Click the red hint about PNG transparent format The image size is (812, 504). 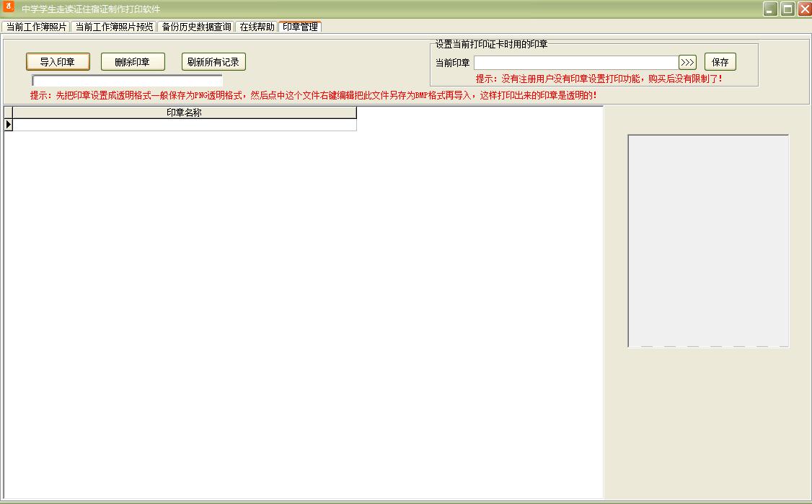coord(313,95)
